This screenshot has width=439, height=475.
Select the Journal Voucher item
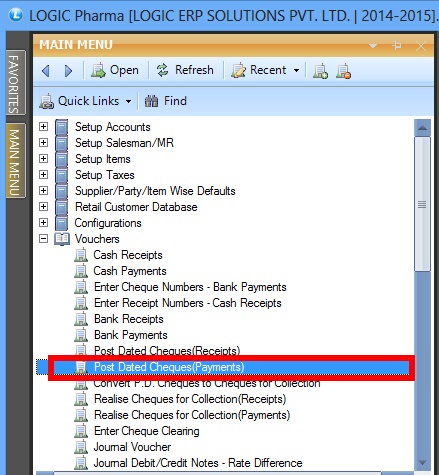(x=132, y=447)
